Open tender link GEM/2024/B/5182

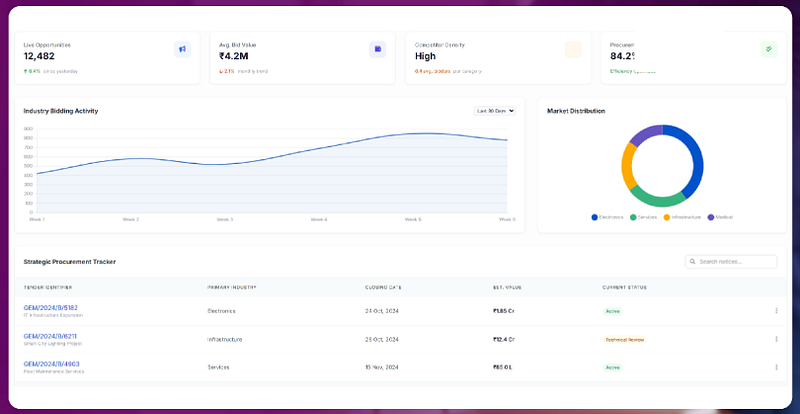coord(51,308)
